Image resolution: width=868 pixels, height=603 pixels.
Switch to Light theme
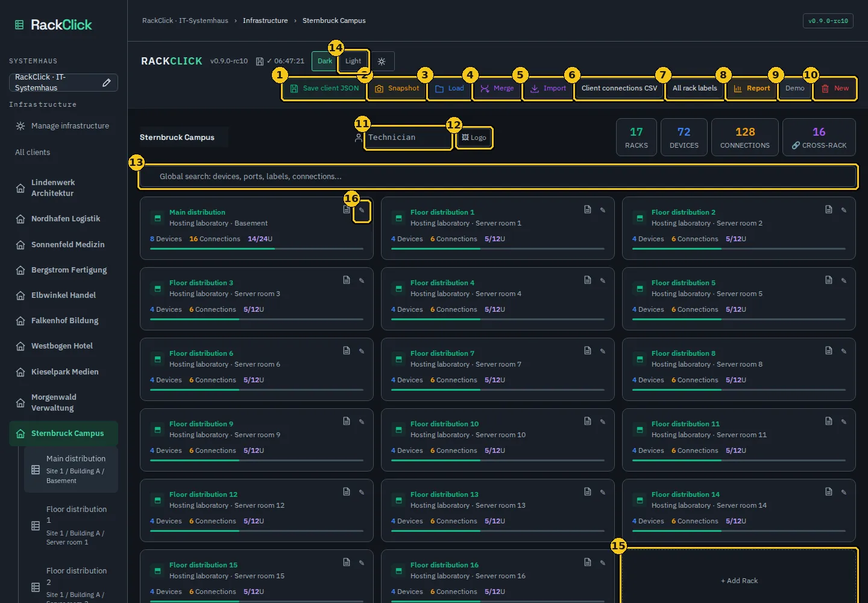[x=353, y=62]
